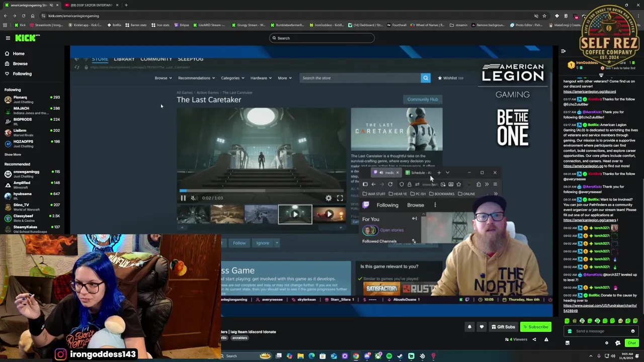Open the BotRix bookmark

pyautogui.click(x=114, y=25)
